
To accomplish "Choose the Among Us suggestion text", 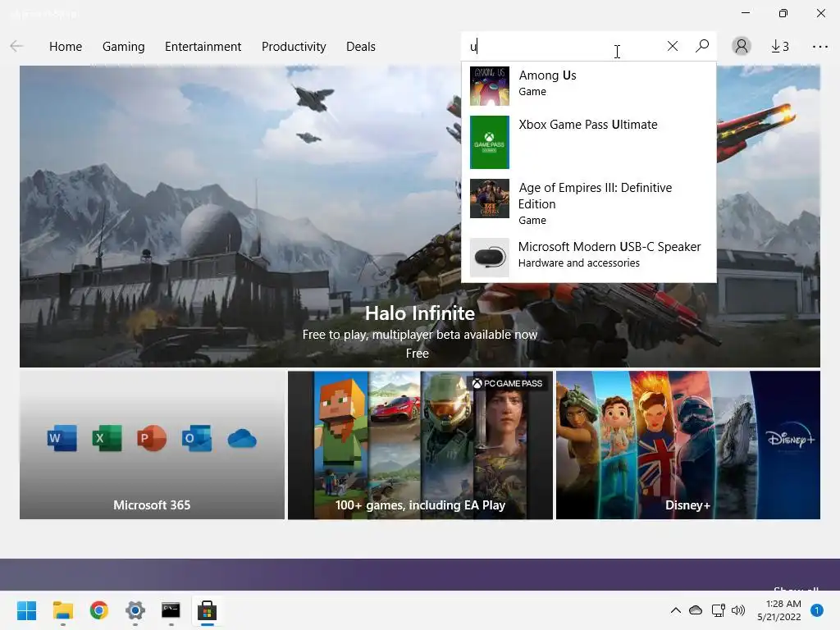I will click(547, 75).
